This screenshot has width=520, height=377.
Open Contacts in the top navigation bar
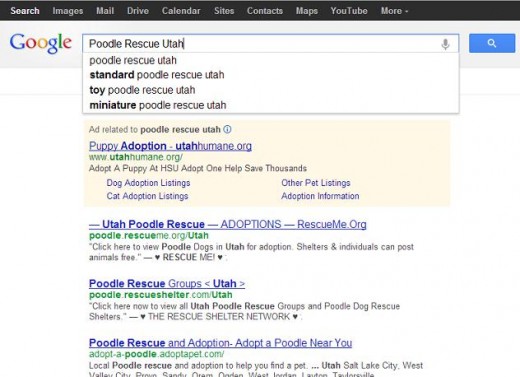click(x=265, y=11)
